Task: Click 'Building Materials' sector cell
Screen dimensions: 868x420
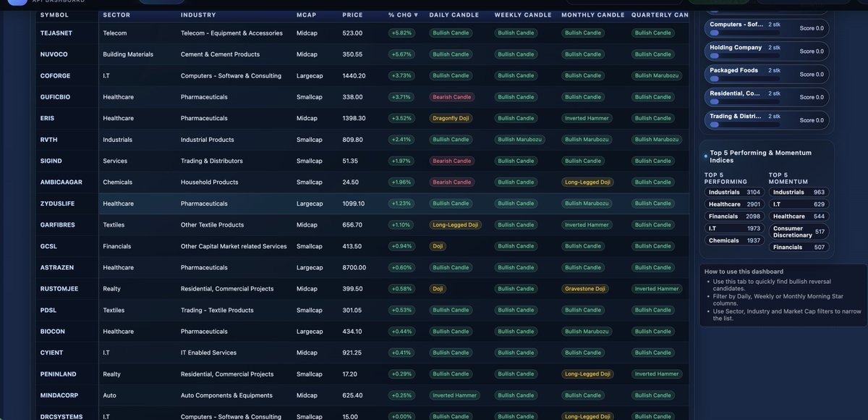Action: click(128, 54)
